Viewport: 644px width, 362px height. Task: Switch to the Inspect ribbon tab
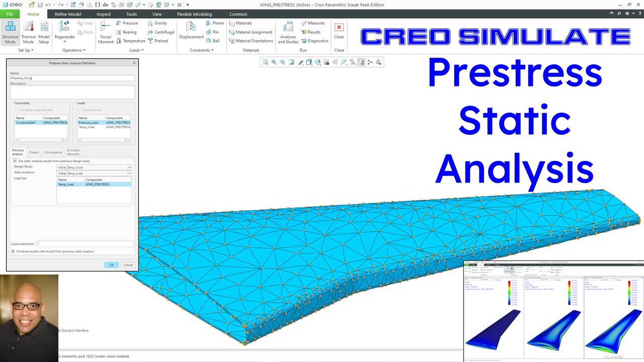point(104,14)
